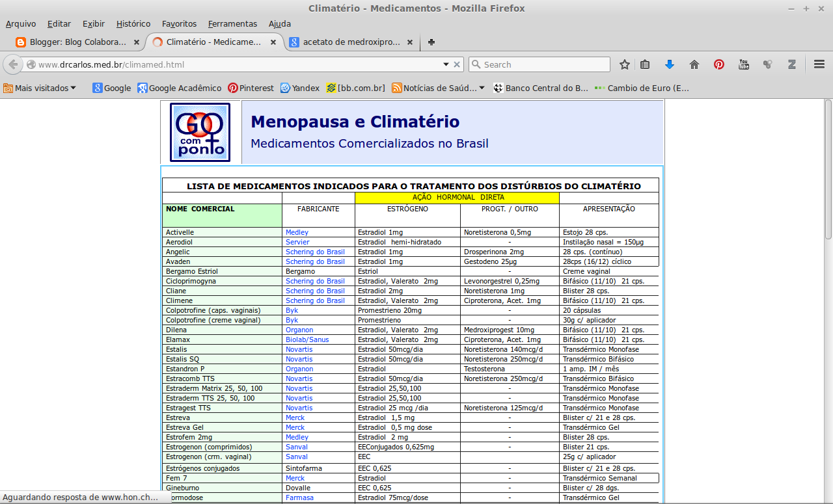Open the Farmasa manufacturer link
The image size is (833, 504).
[x=299, y=497]
